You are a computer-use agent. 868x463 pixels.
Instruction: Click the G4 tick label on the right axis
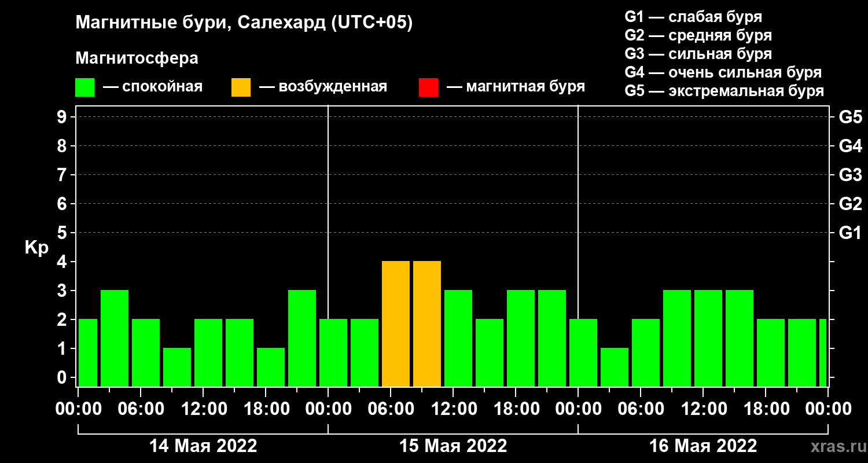point(850,146)
